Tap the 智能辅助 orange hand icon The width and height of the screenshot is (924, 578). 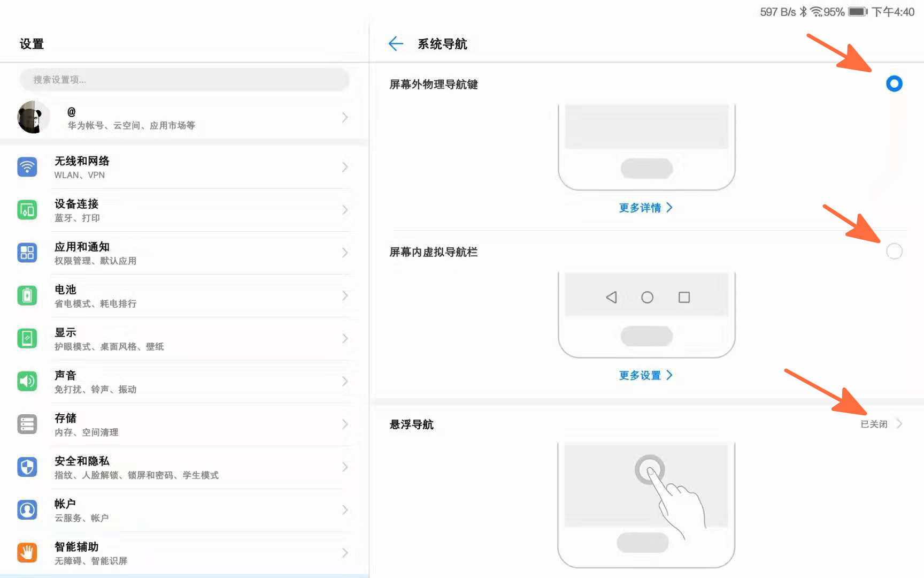pos(27,552)
